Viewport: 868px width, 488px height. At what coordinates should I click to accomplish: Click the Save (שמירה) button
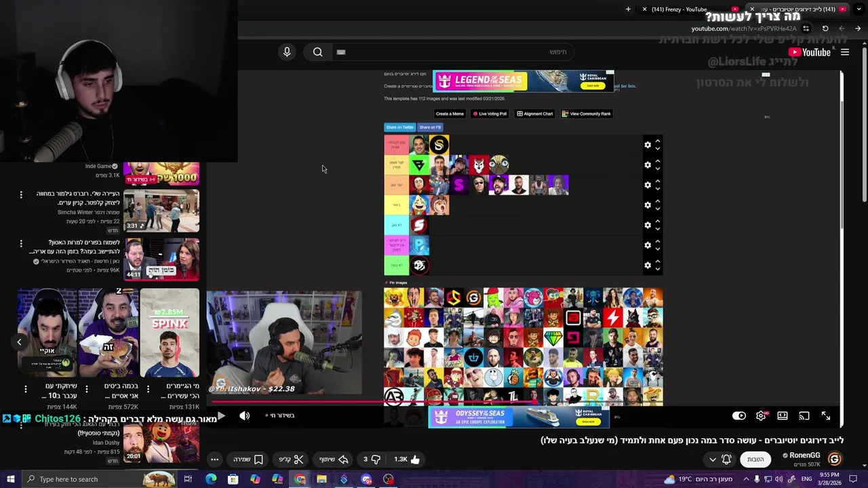(248, 460)
